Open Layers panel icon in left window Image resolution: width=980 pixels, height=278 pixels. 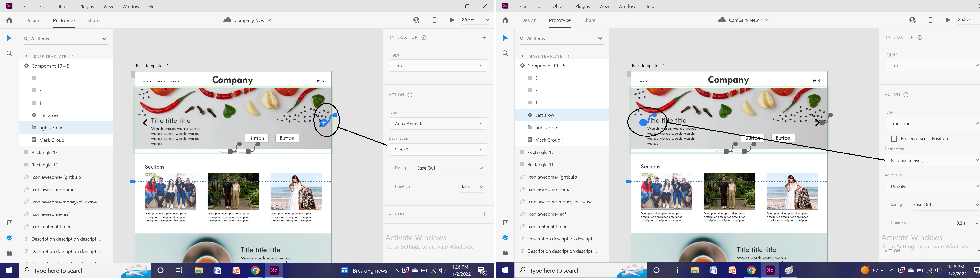point(9,238)
